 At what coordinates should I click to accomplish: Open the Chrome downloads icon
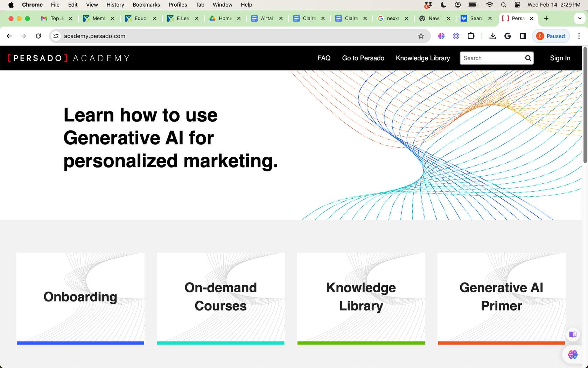[492, 36]
